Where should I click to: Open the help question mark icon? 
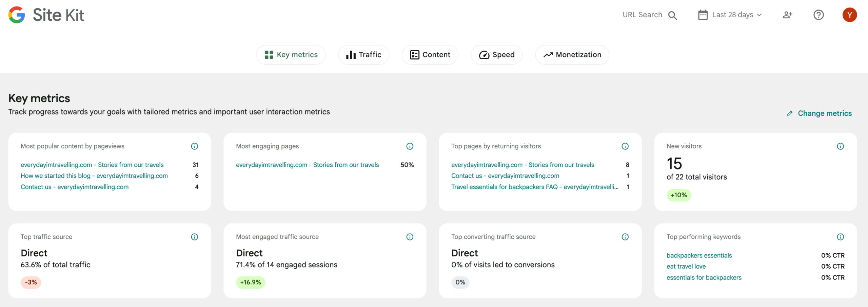point(818,15)
